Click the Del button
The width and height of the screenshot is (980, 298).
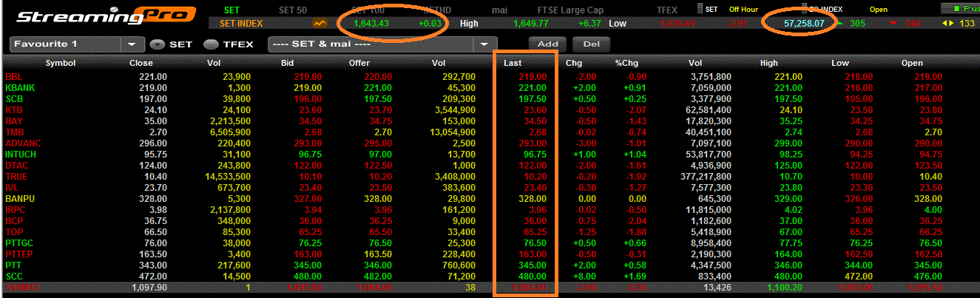click(x=591, y=44)
